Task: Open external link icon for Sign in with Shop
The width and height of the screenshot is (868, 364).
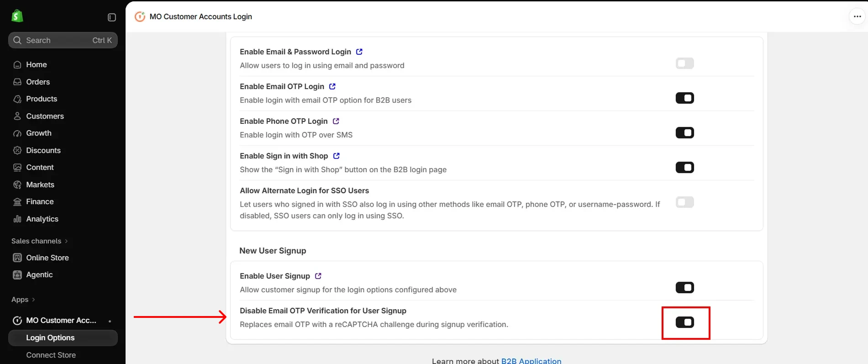Action: [x=337, y=156]
